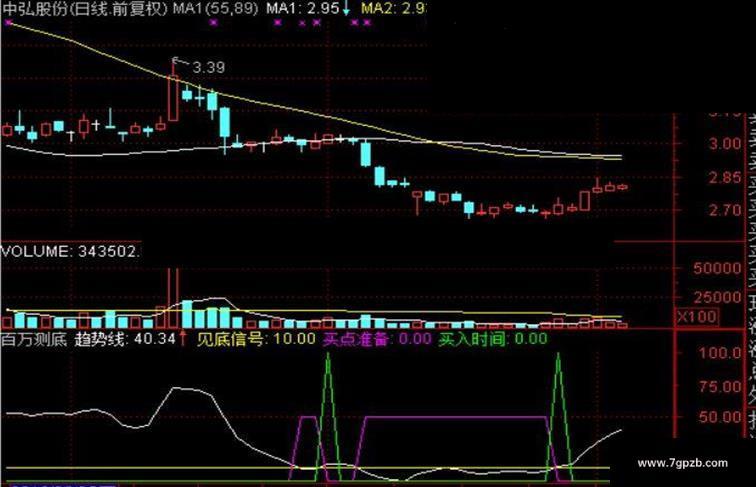Image resolution: width=756 pixels, height=487 pixels.
Task: Click the magenta 买点准备: 0.00 label
Action: tap(377, 339)
